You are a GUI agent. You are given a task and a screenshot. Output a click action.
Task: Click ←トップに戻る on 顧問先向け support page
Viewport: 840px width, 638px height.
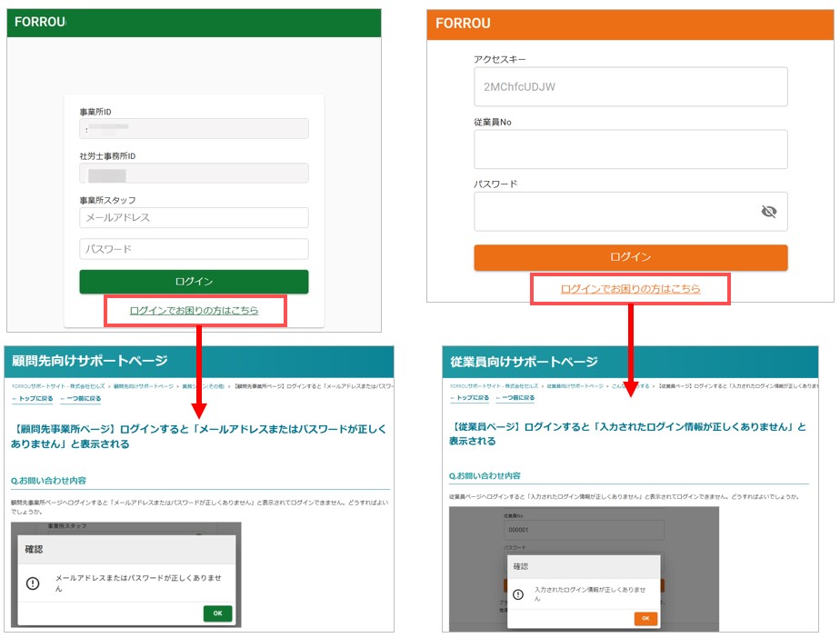(x=33, y=399)
